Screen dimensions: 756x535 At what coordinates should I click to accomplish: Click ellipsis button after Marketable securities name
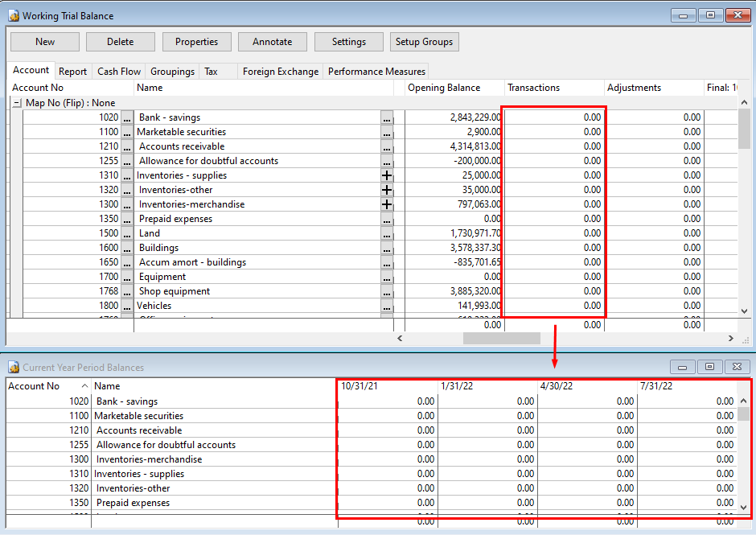[387, 132]
